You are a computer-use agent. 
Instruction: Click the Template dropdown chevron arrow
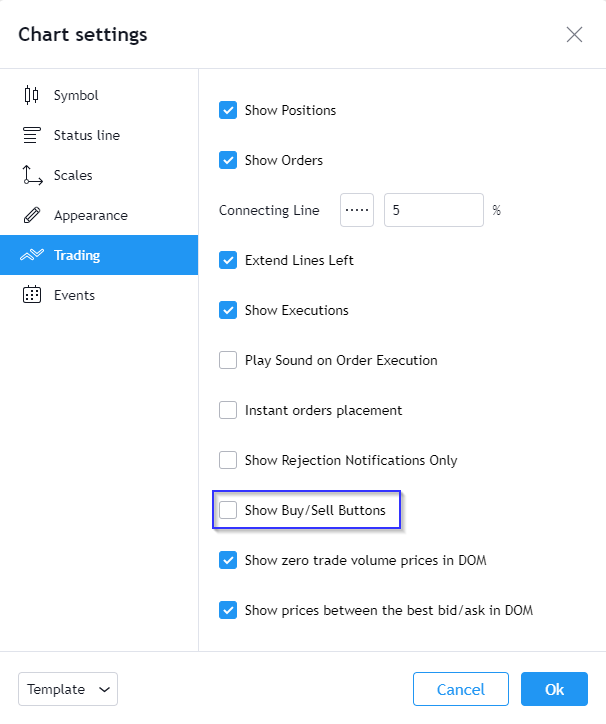click(105, 689)
